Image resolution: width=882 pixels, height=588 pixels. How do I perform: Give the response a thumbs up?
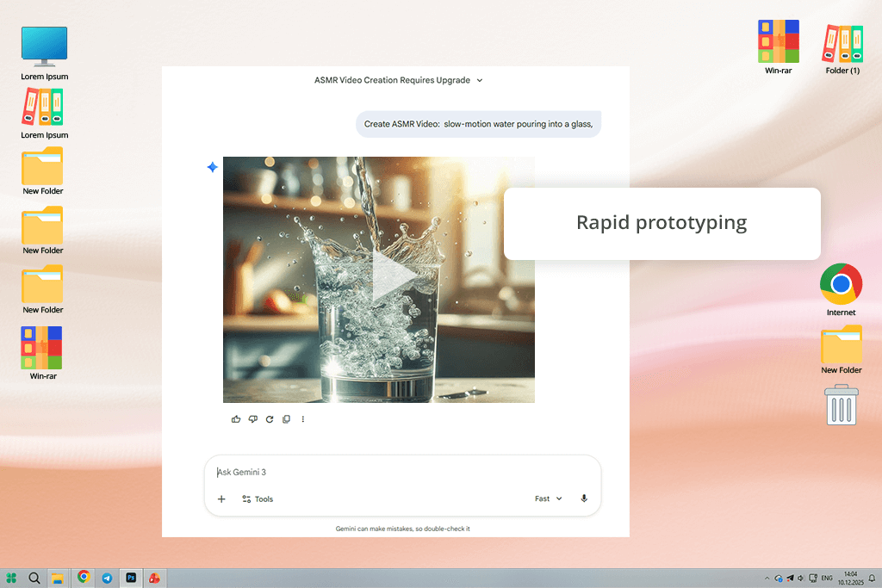(x=236, y=419)
